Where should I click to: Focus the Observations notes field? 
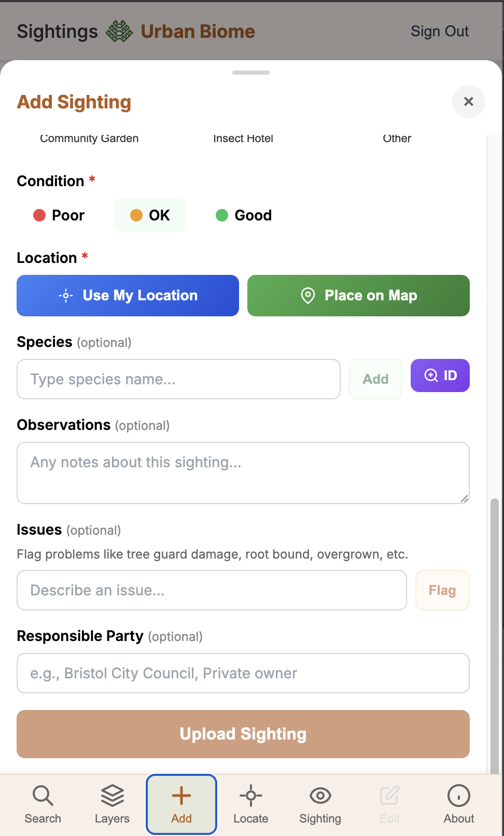(x=243, y=472)
